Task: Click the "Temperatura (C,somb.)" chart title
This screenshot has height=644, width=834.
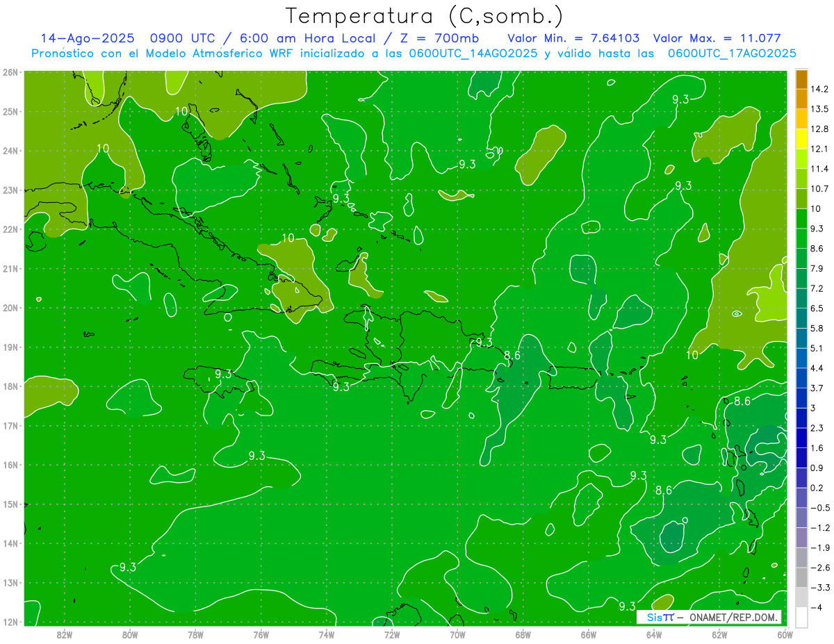Action: point(425,17)
